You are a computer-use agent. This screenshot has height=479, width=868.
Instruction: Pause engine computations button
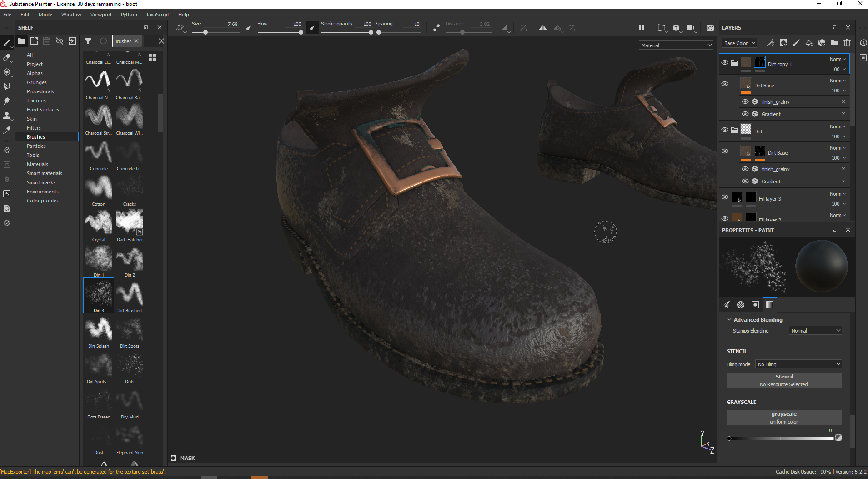(x=642, y=28)
